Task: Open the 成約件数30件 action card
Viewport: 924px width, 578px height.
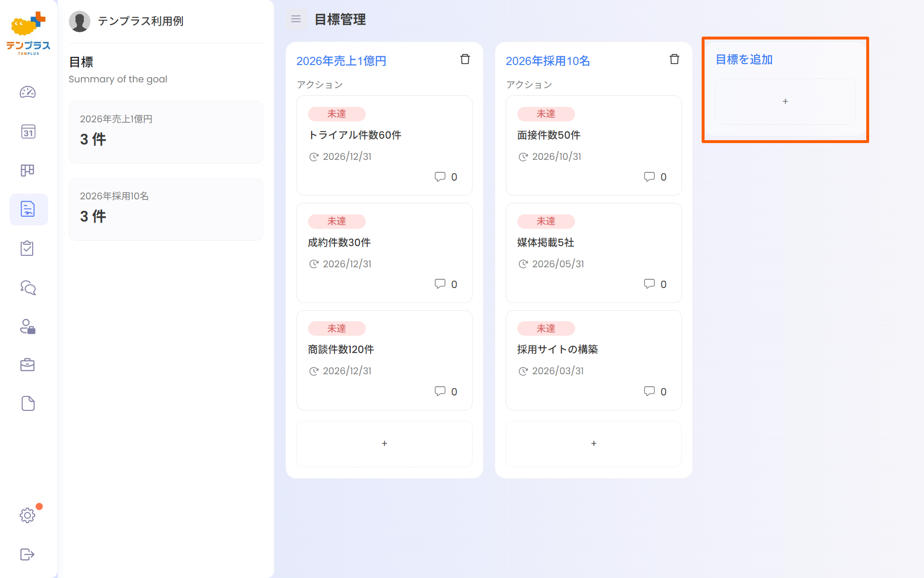Action: (x=385, y=253)
